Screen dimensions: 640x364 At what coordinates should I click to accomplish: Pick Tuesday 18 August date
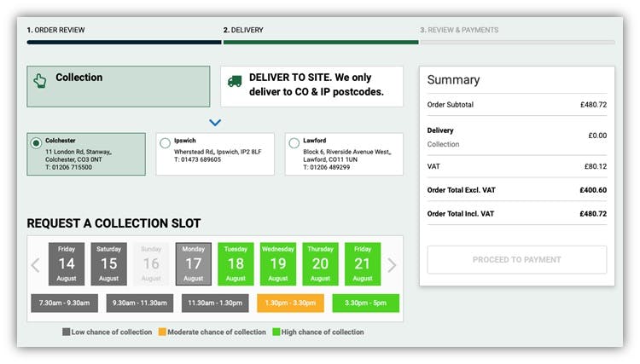(x=236, y=263)
